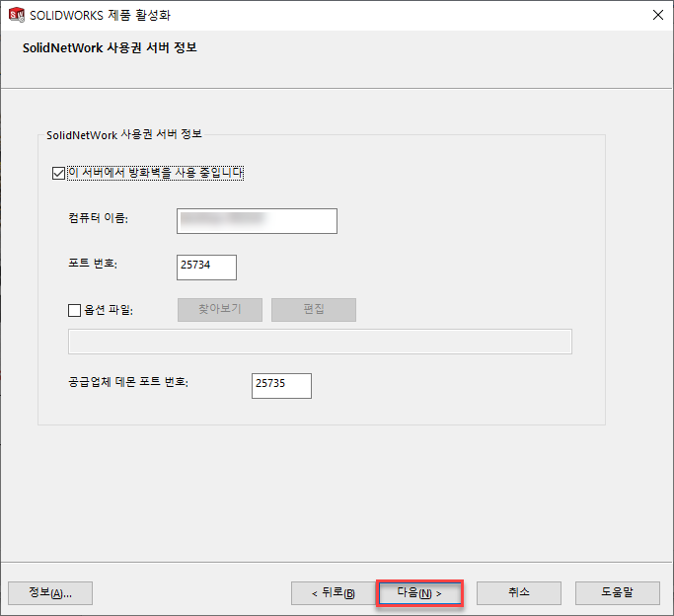Open the 정보(A)... dialog

point(50,593)
